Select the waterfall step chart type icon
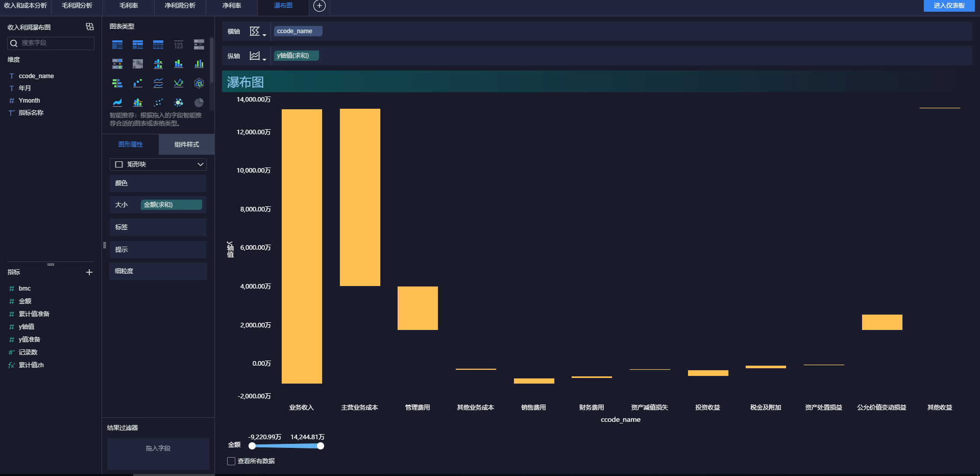980x476 pixels. pyautogui.click(x=138, y=83)
